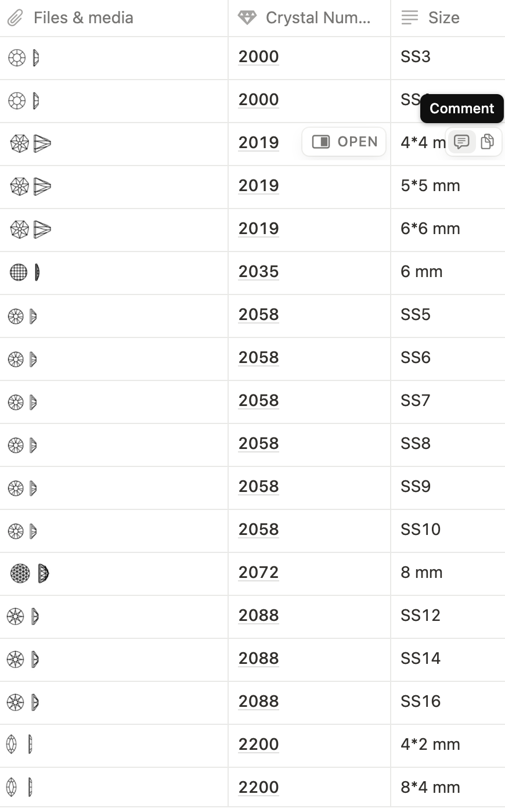This screenshot has width=505, height=812.
Task: Open the 2019 4*4 mm row page
Action: (344, 142)
